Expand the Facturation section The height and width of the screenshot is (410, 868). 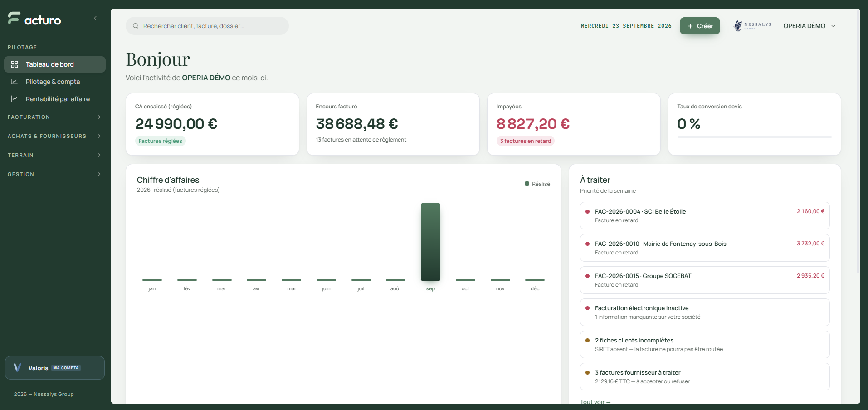(x=54, y=117)
